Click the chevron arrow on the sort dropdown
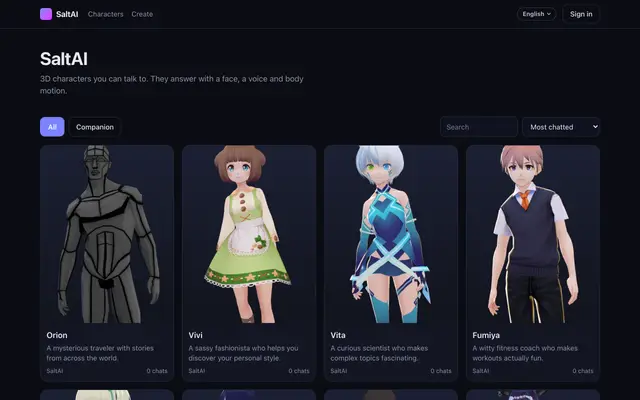Viewport: 640px width, 400px height. [595, 127]
